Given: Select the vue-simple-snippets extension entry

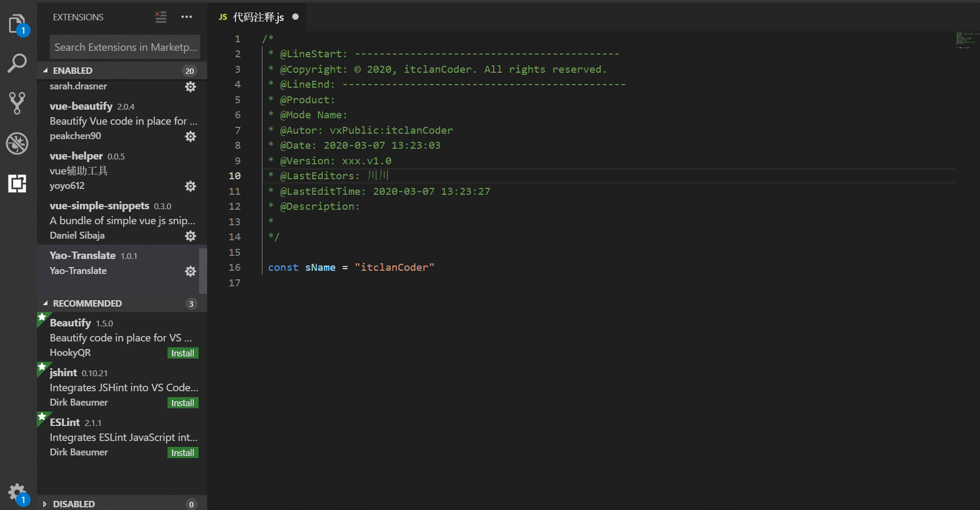Looking at the screenshot, I should [122, 220].
